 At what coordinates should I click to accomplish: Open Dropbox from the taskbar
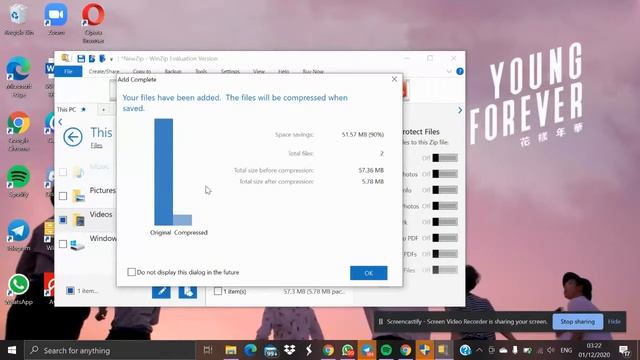289,350
